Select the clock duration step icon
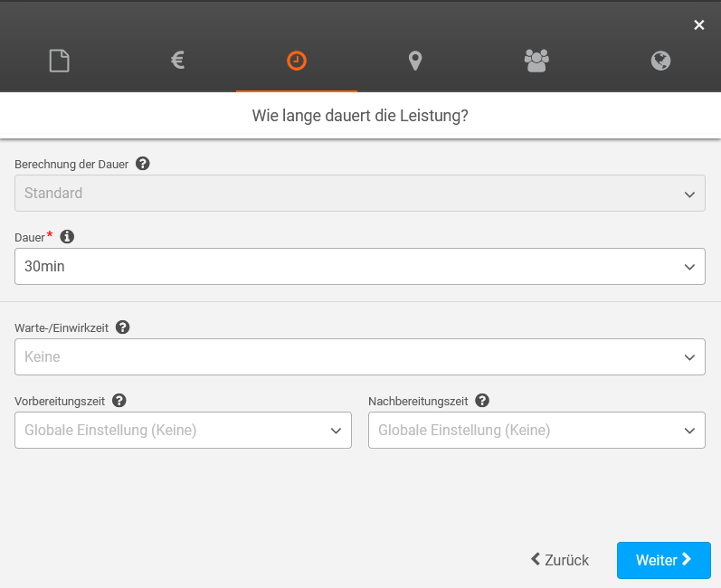721x588 pixels. coord(297,61)
